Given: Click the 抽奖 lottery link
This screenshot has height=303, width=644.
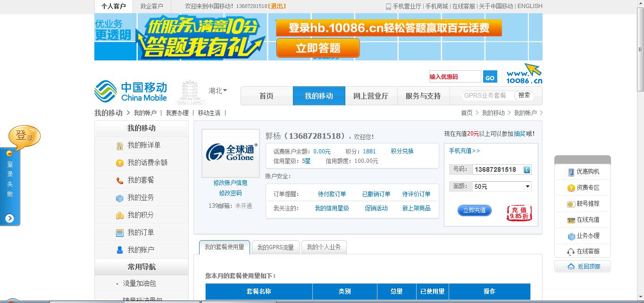Looking at the screenshot, I should 519,134.
